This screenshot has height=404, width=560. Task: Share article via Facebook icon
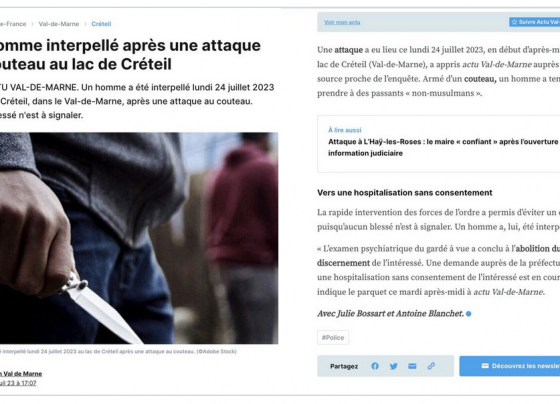click(x=375, y=366)
